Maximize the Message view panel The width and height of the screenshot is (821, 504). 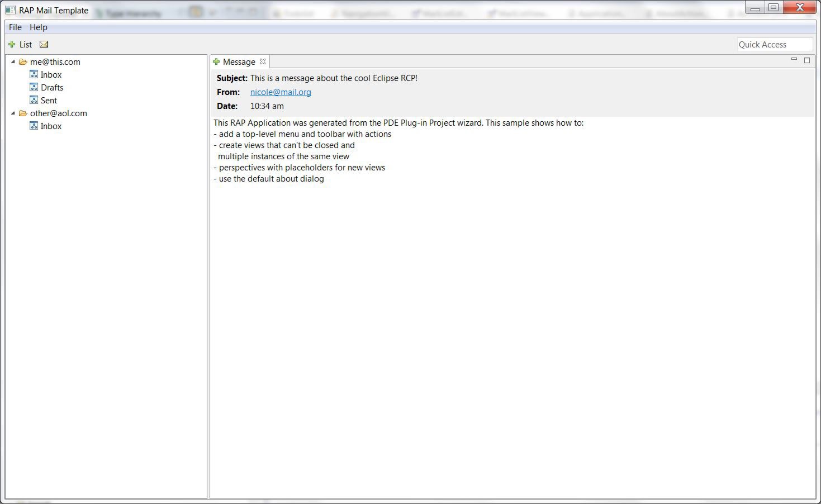click(x=806, y=60)
